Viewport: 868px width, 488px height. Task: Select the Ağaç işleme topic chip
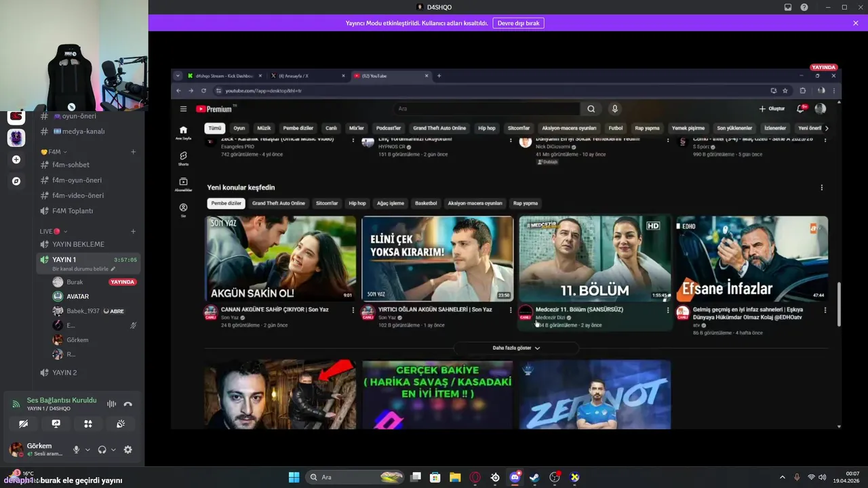[x=391, y=203]
